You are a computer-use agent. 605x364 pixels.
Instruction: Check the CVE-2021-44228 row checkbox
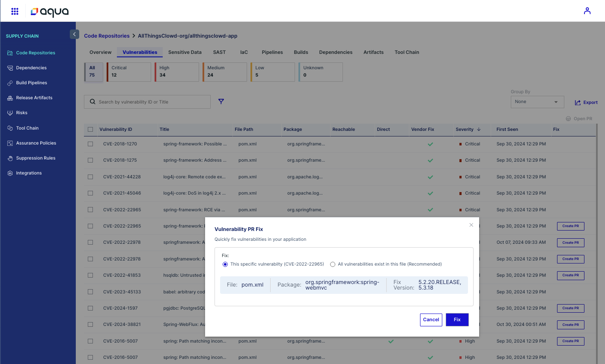pos(90,177)
